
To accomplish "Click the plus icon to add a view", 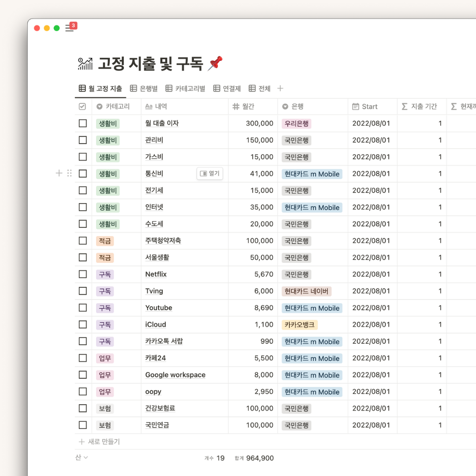I will [280, 89].
